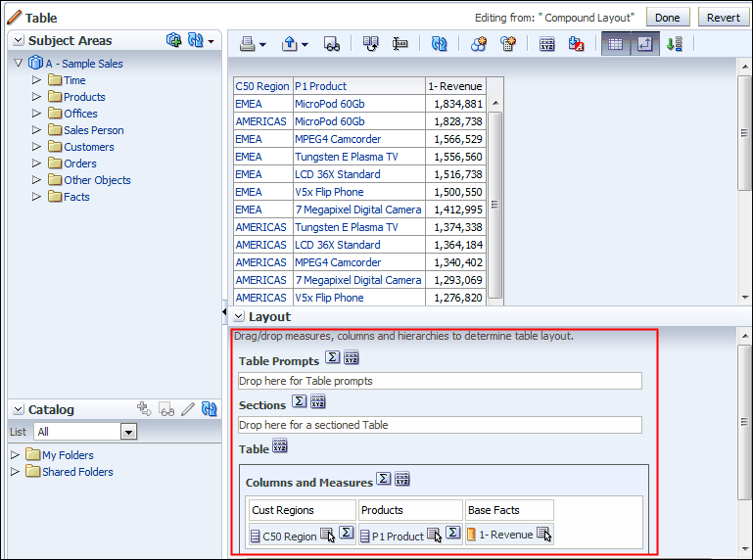This screenshot has width=753, height=560.
Task: Click the Duplicate View toolbar icon
Action: tap(370, 44)
